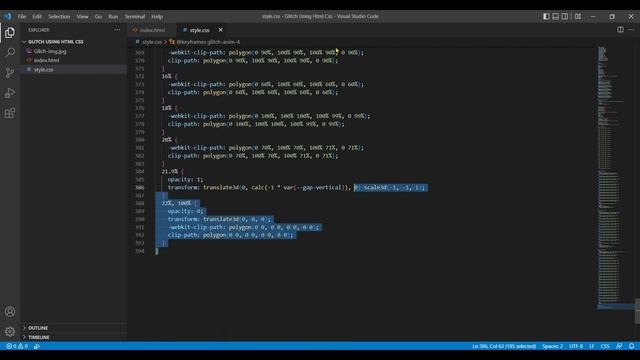Click line number 386 in the gutter
Screen dimensions: 640x360
coord(140,188)
